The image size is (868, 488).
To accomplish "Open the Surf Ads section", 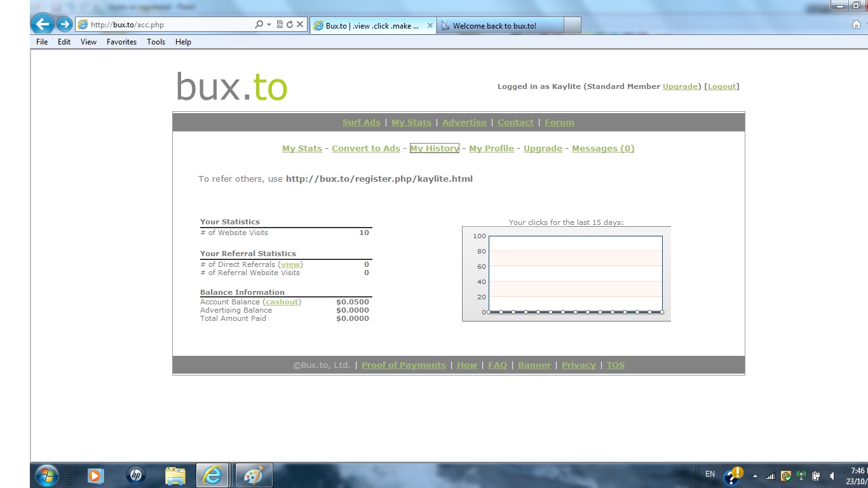I will pyautogui.click(x=361, y=122).
